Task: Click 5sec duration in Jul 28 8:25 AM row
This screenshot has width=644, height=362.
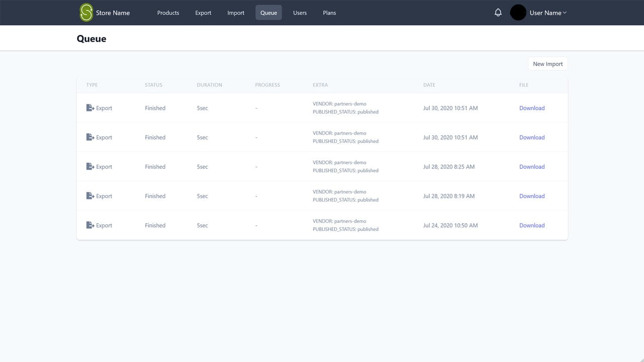Action: (202, 167)
